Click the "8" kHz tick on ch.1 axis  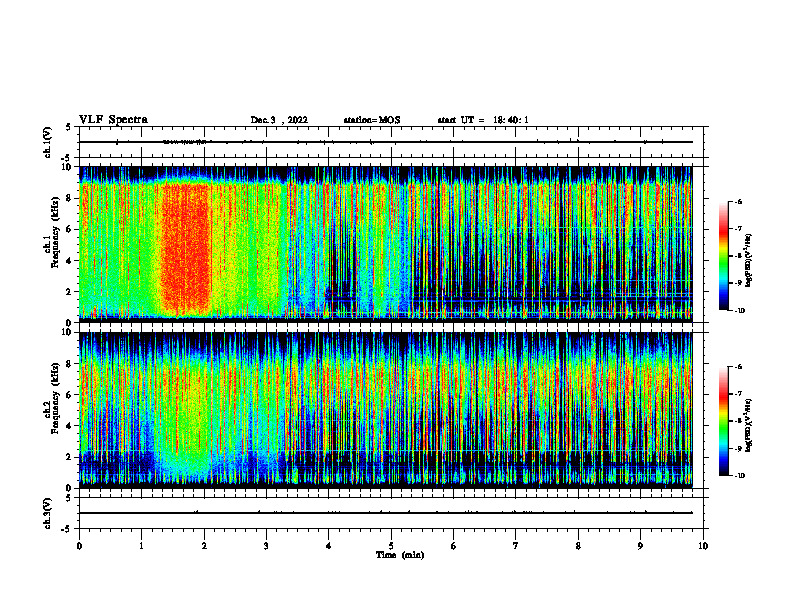pyautogui.click(x=69, y=198)
